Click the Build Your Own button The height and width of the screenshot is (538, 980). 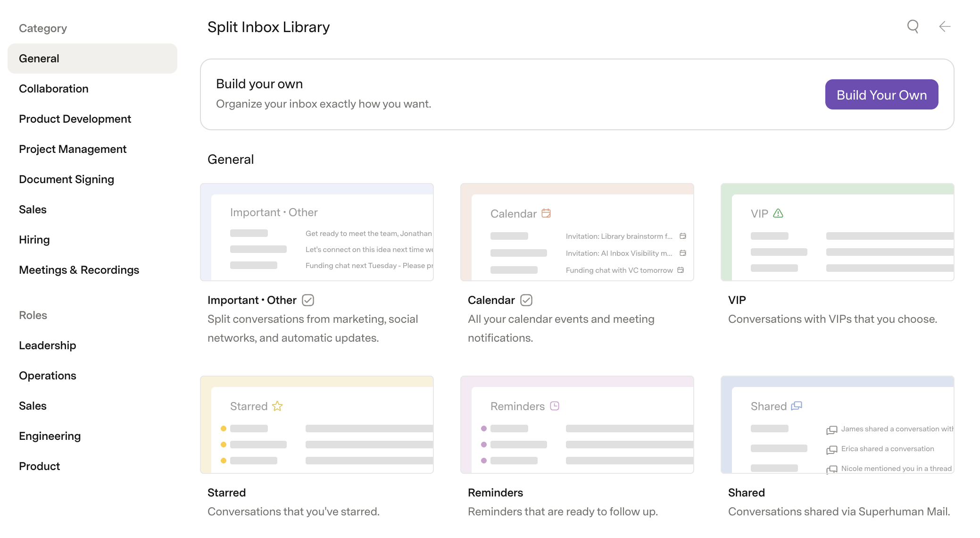882,94
